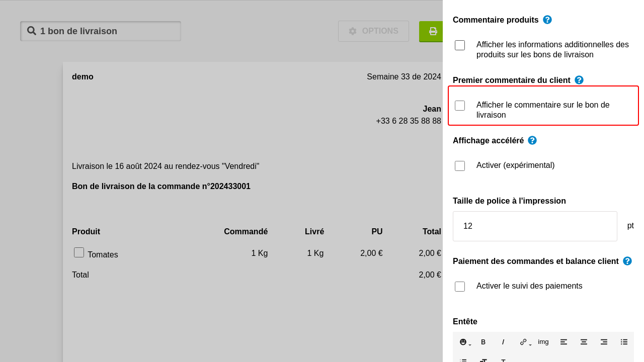Enable 'Activer le suivi des paiements'

click(460, 287)
